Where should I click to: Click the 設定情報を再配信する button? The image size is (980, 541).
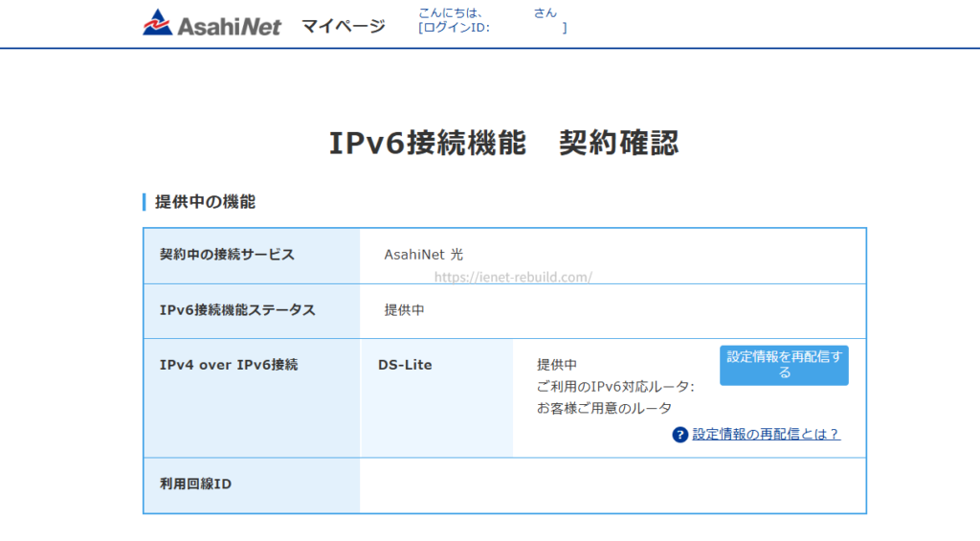pyautogui.click(x=784, y=365)
